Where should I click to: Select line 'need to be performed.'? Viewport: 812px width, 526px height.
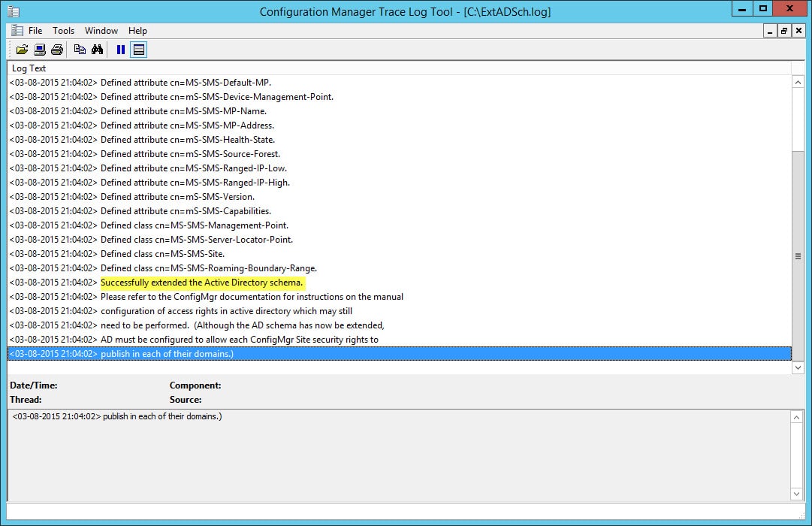point(400,325)
